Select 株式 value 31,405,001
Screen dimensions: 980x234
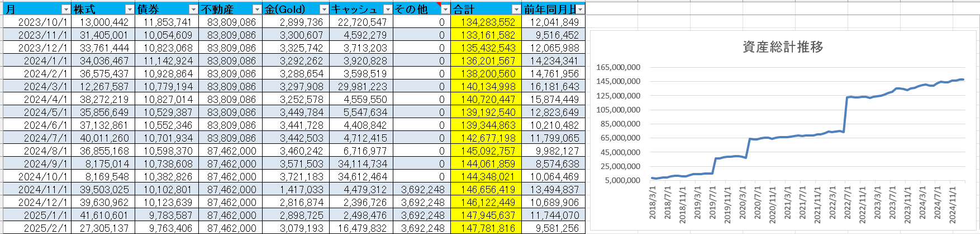point(103,35)
